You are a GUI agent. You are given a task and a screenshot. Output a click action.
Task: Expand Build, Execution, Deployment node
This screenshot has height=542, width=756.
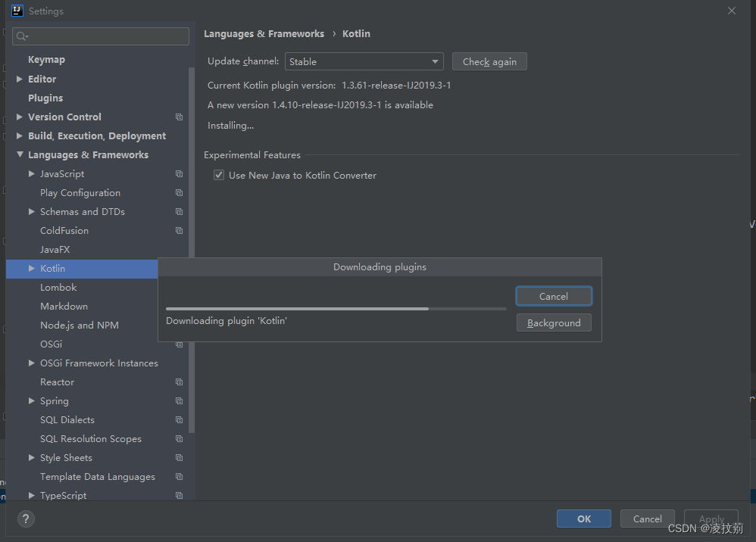19,135
